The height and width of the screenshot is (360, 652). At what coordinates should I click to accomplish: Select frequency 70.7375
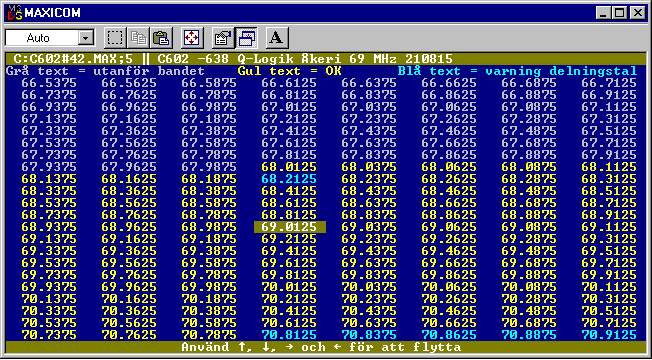tap(49, 335)
